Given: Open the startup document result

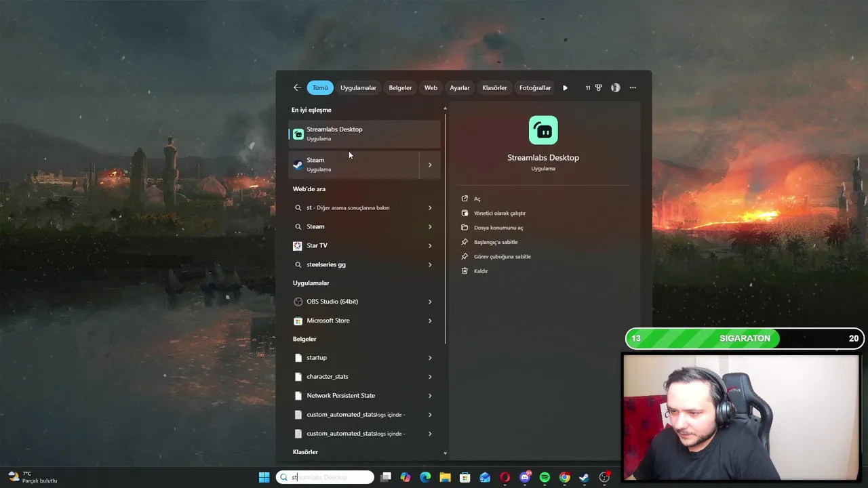Looking at the screenshot, I should [x=365, y=357].
